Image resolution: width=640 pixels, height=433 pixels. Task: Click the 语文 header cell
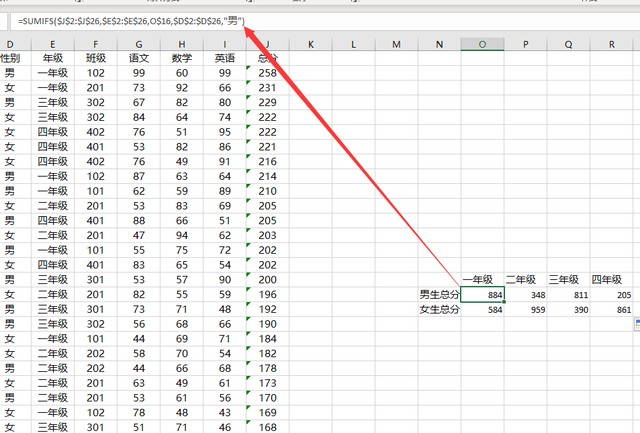click(x=139, y=58)
